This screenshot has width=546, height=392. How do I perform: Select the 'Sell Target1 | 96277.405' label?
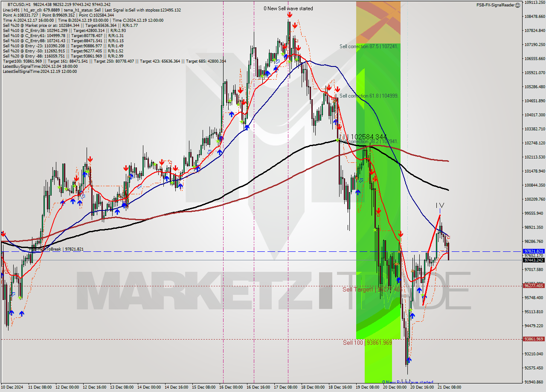tap(372, 289)
